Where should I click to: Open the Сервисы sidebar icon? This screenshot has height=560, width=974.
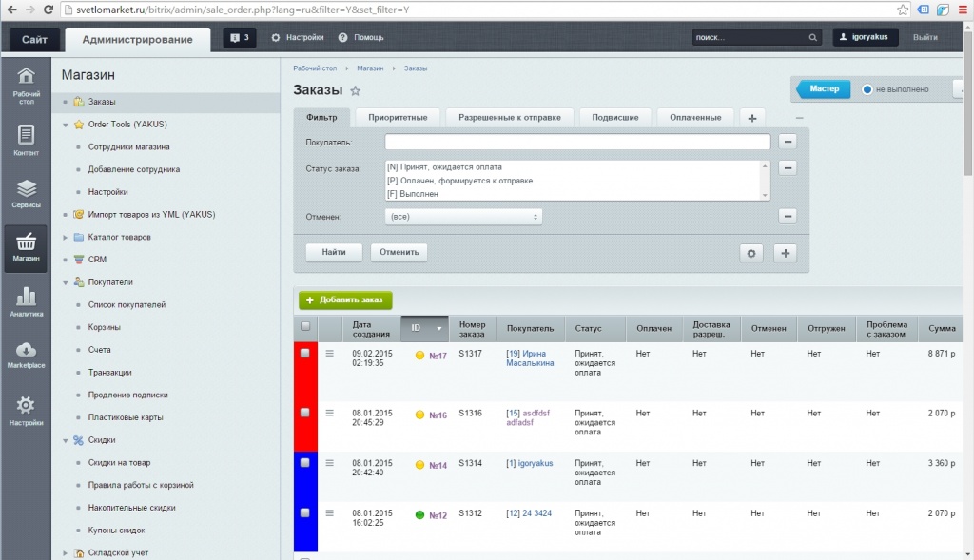coord(26,193)
